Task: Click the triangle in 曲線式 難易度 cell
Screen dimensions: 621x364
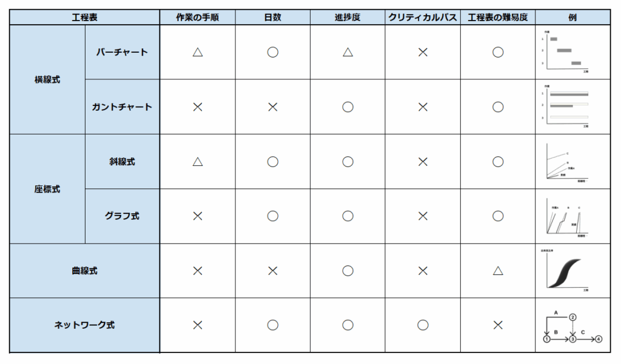Action: [x=498, y=271]
